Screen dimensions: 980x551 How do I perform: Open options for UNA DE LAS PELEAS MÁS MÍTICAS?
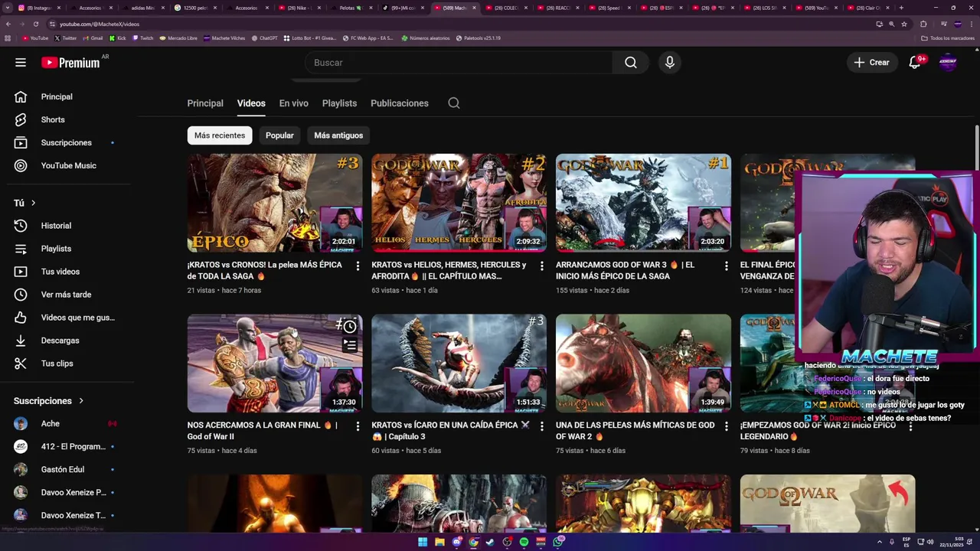point(727,426)
